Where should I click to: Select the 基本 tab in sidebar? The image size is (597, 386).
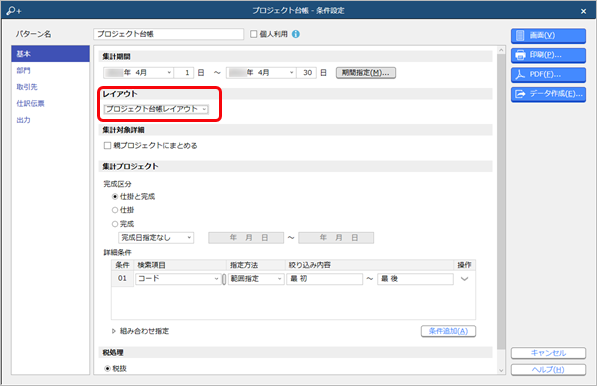[51, 54]
